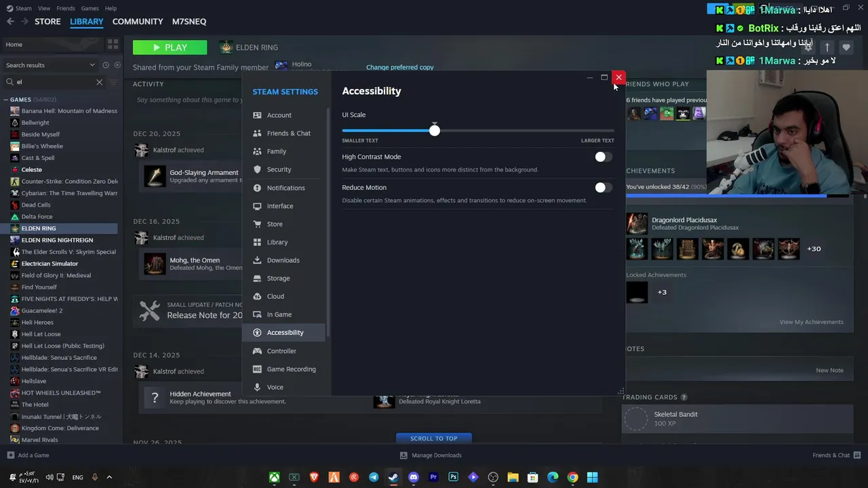Click trading cards help question mark

click(684, 397)
